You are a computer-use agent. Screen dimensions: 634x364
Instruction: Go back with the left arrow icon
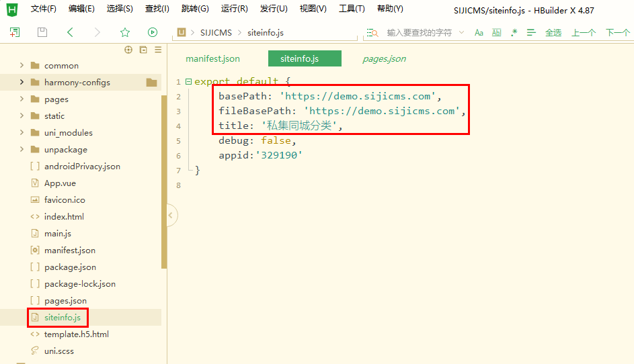tap(70, 32)
